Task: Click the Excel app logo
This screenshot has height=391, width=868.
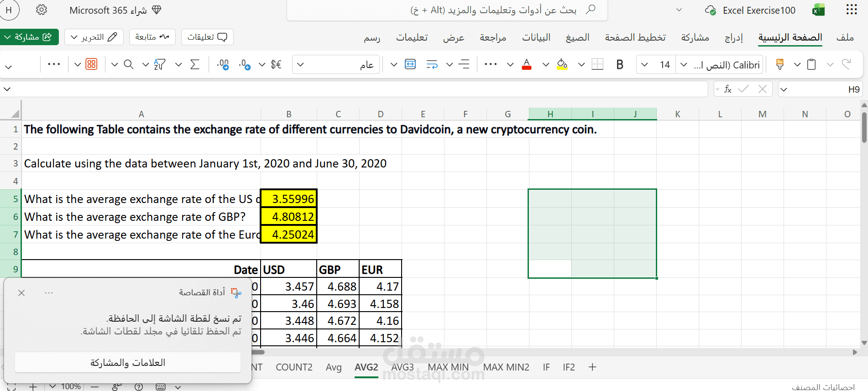Action: (x=818, y=10)
